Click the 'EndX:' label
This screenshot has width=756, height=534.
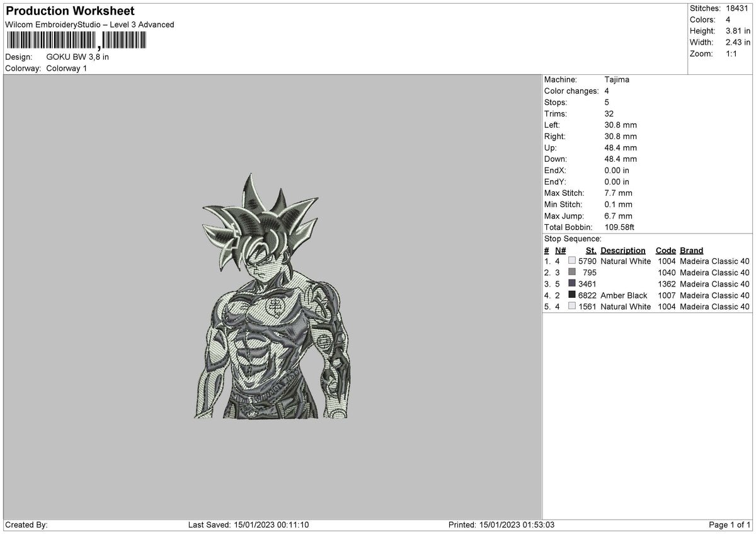[555, 171]
